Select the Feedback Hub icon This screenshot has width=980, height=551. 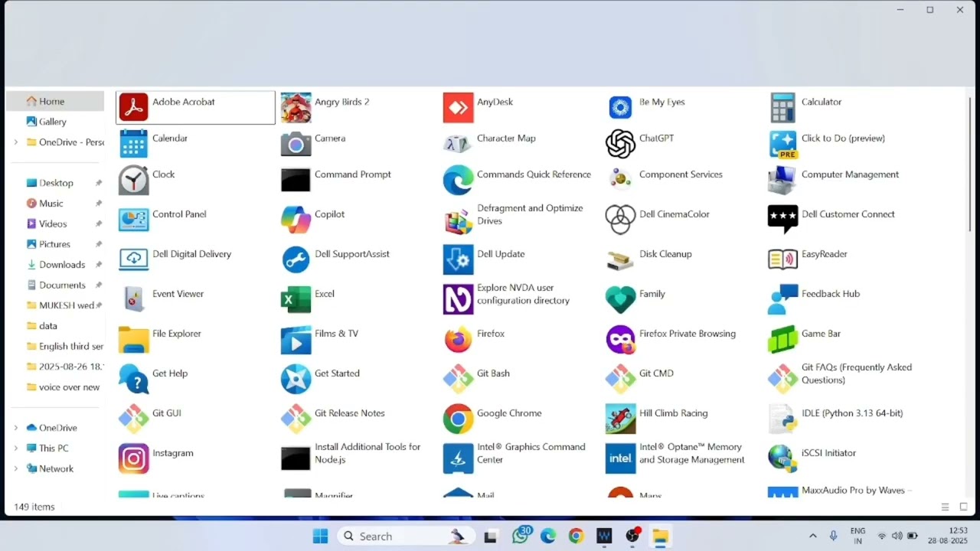coord(782,299)
